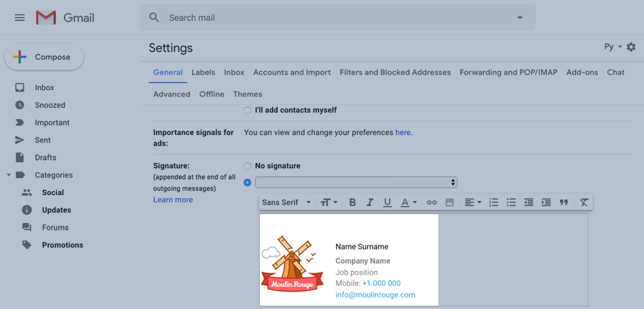Open the Categories label in sidebar

(x=54, y=176)
